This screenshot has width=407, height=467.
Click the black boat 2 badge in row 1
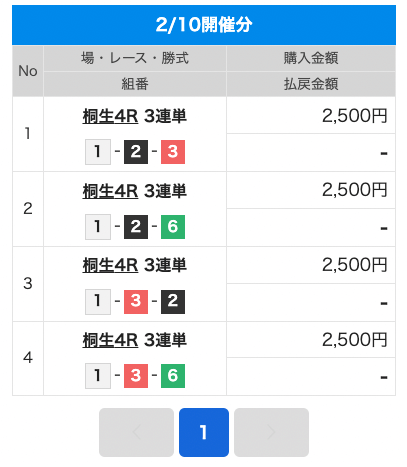pos(136,152)
